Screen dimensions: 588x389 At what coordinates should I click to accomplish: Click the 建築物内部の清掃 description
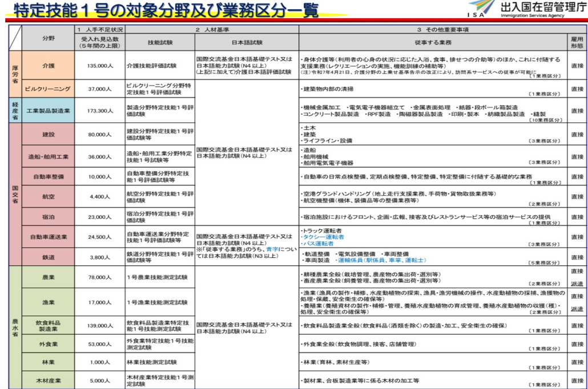pyautogui.click(x=327, y=89)
